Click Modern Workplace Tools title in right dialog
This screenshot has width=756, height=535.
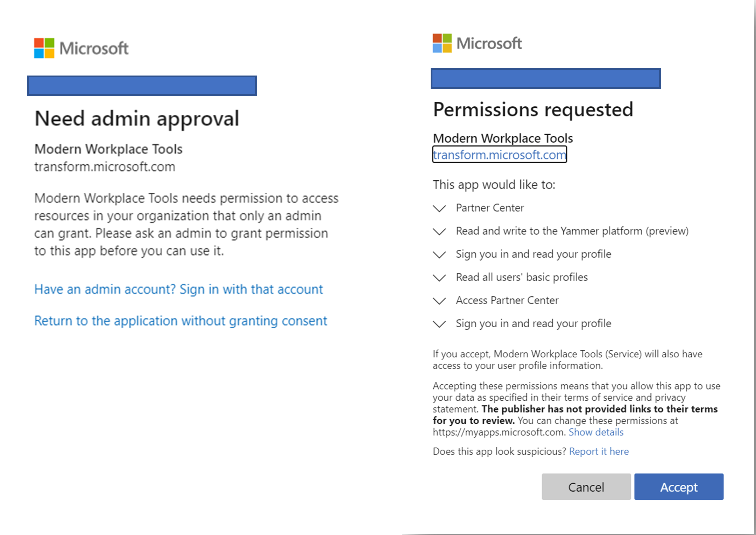503,138
